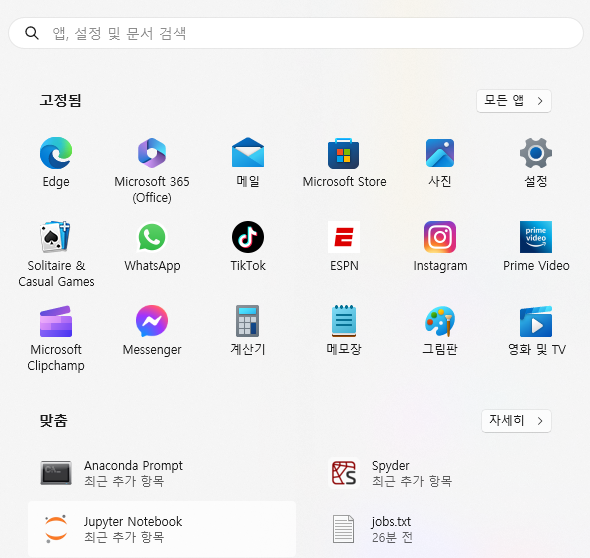Launch Microsoft Clipchamp
590x558 pixels.
pos(56,321)
